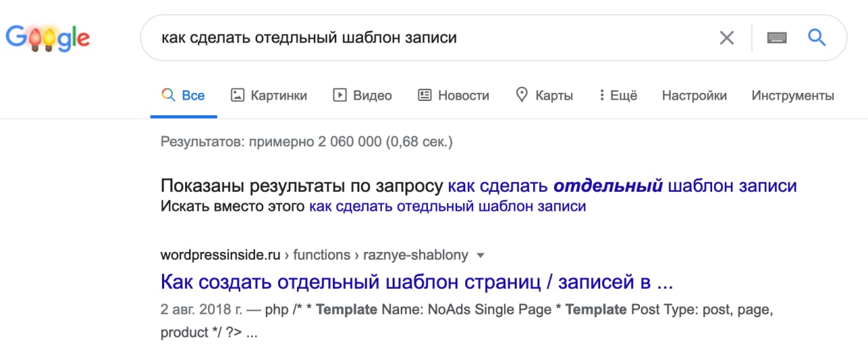Open the Настройки menu
Screen dimensions: 868x355
coord(694,96)
